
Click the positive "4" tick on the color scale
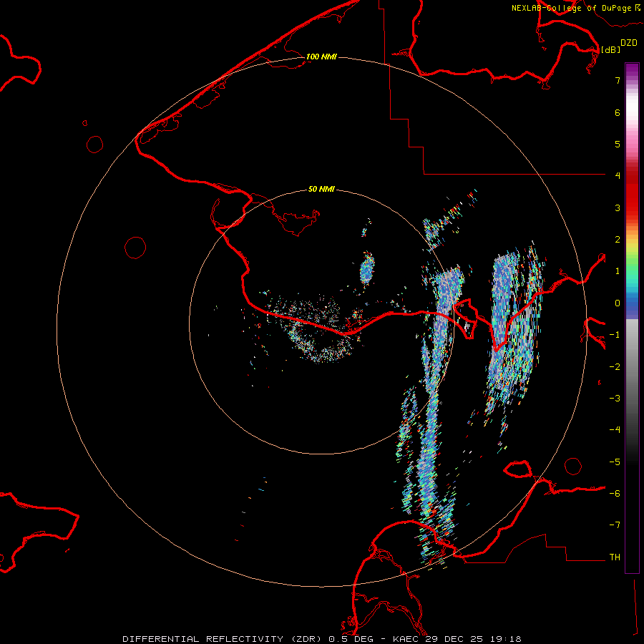(618, 175)
